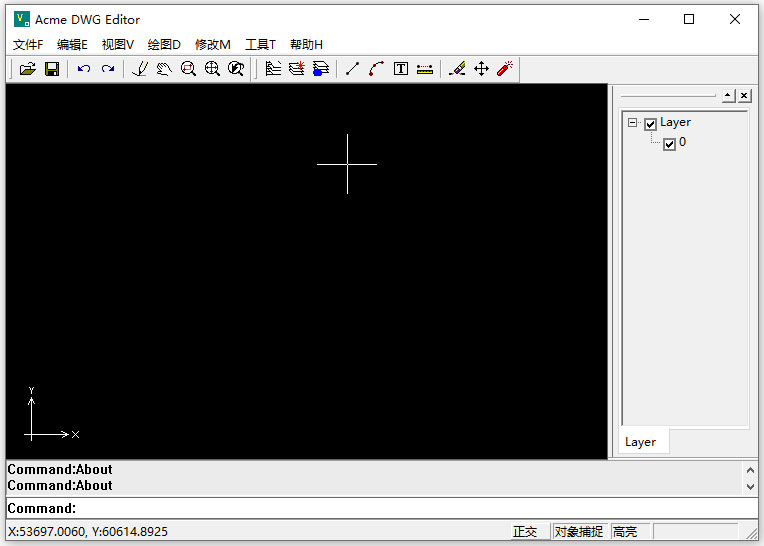This screenshot has width=764, height=546.
Task: Select the zoom extents crosshair magnifier
Action: [212, 69]
